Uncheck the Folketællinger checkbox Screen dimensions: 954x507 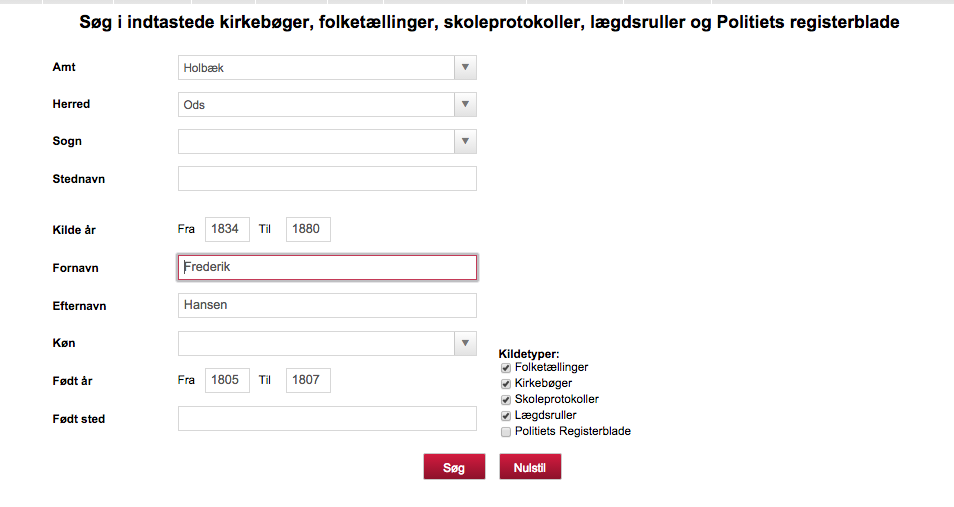[506, 368]
